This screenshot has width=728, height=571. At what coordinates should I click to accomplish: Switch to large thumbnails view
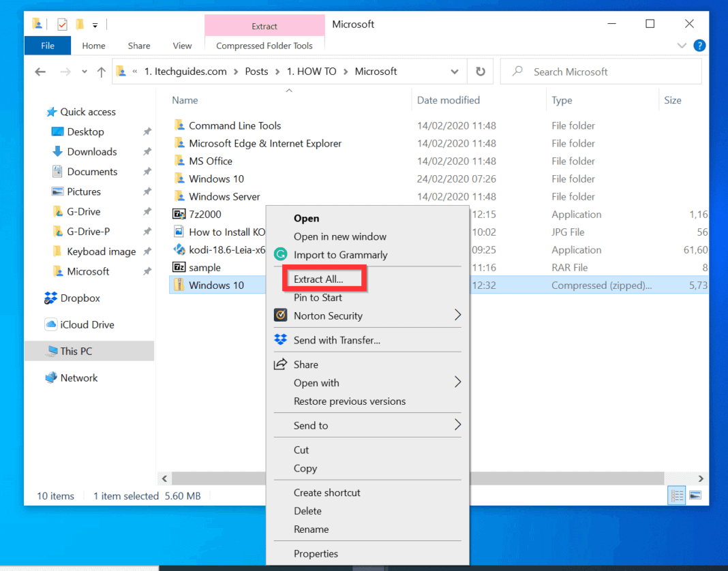(x=695, y=495)
